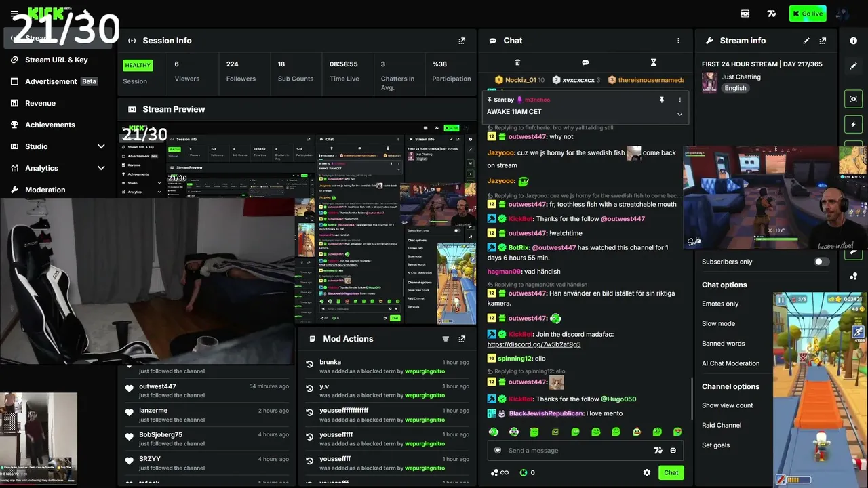Click the green Go live button
Viewport: 868px width, 488px height.
pos(807,14)
